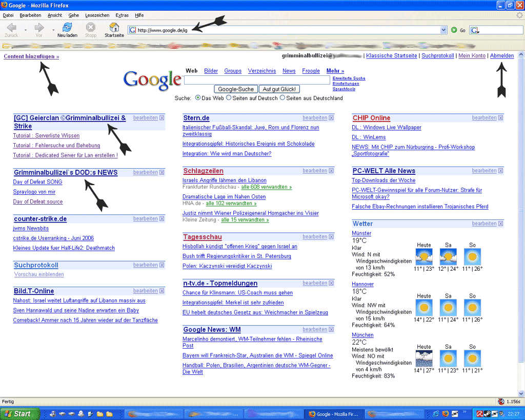This screenshot has height=420, width=525.
Task: Remove the Stern.de module with its X
Action: click(331, 118)
